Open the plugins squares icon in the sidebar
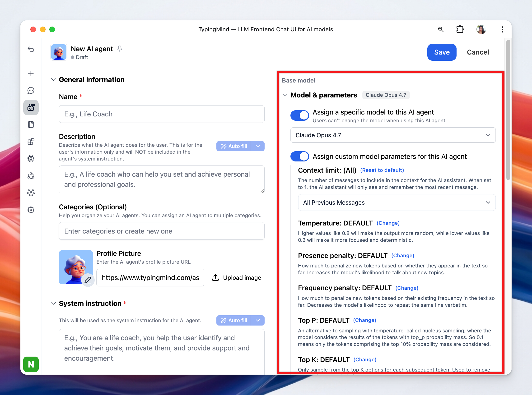The width and height of the screenshot is (532, 395). pos(31,142)
